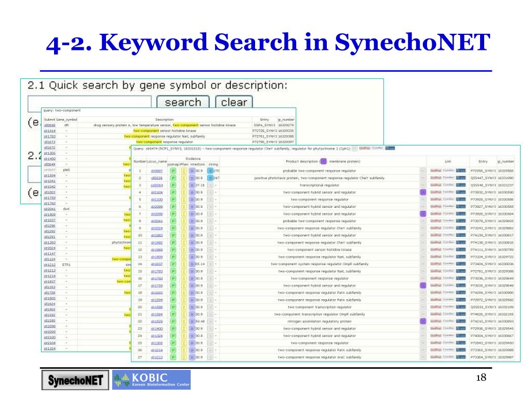Click the KOBIC logo in footer

(x=151, y=380)
